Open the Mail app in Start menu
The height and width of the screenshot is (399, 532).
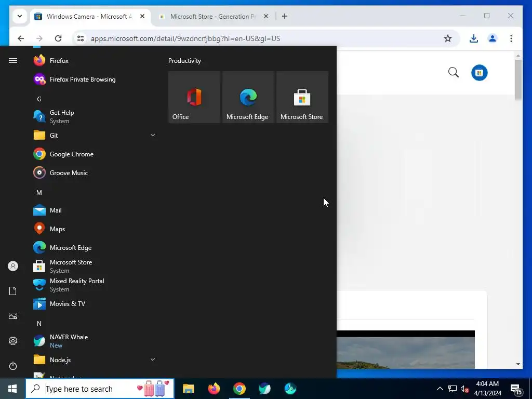coord(95,210)
